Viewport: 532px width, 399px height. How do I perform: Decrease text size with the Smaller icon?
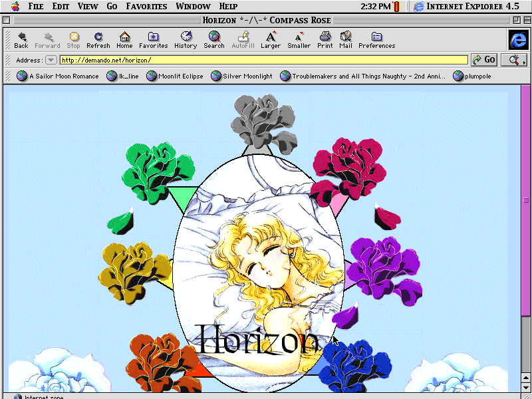(299, 39)
